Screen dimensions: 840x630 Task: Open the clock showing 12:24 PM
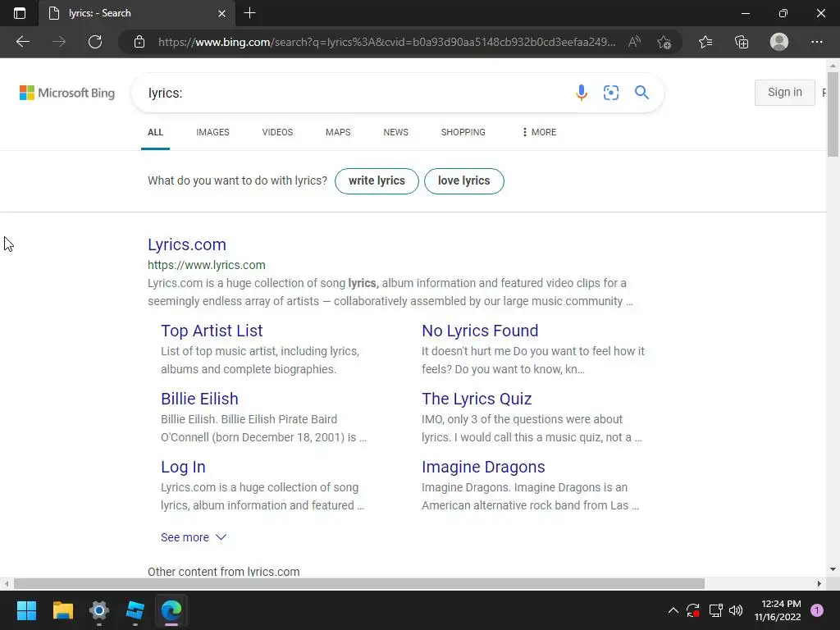tap(778, 610)
